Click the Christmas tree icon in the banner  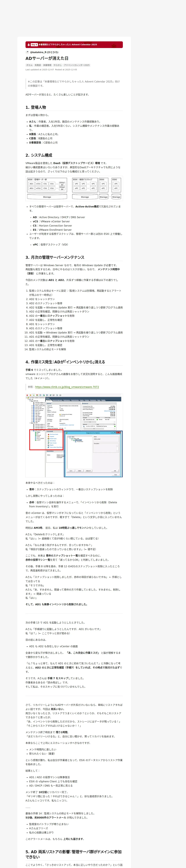pyautogui.click(x=29, y=44)
